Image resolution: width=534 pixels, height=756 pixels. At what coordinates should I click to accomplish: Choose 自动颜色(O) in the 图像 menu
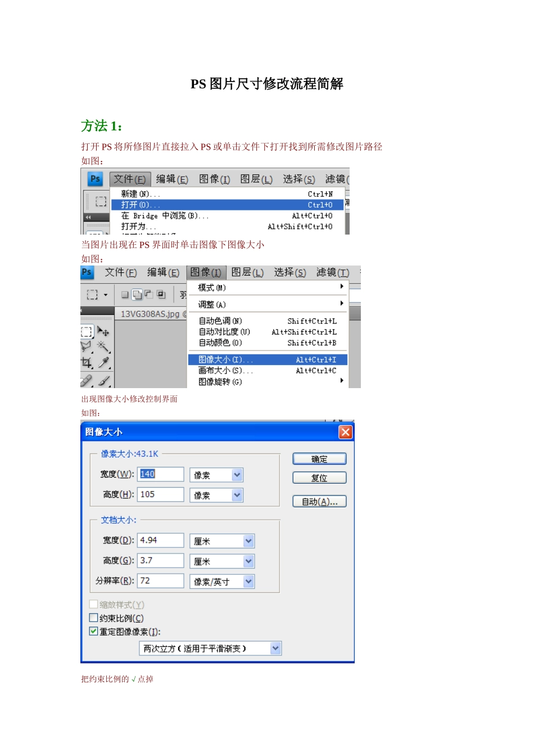pyautogui.click(x=269, y=343)
